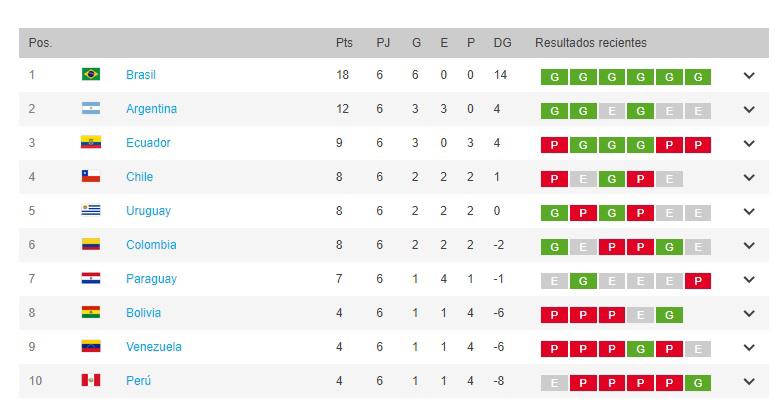Screen dimensions: 776x403
Task: Open the Bolivia team link
Action: click(143, 313)
